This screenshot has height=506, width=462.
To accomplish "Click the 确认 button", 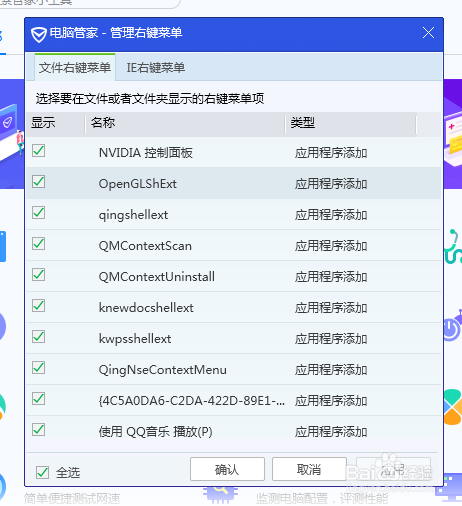I will [x=227, y=469].
